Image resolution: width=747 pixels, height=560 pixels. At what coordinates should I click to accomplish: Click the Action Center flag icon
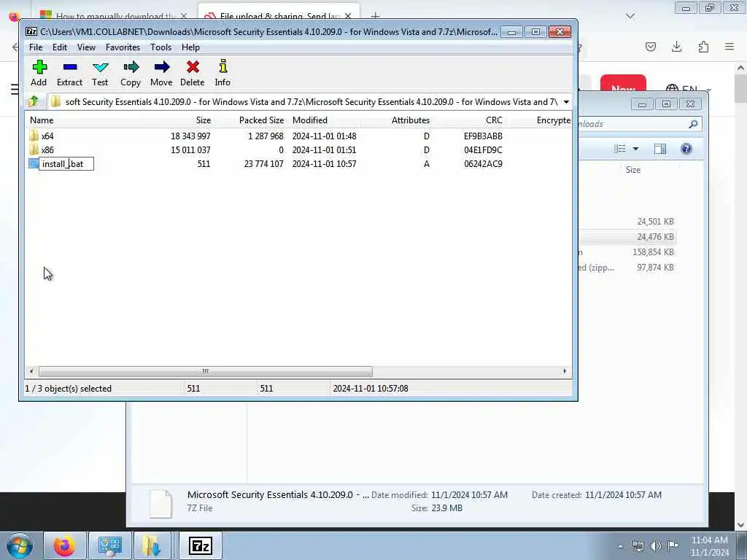pos(673,546)
